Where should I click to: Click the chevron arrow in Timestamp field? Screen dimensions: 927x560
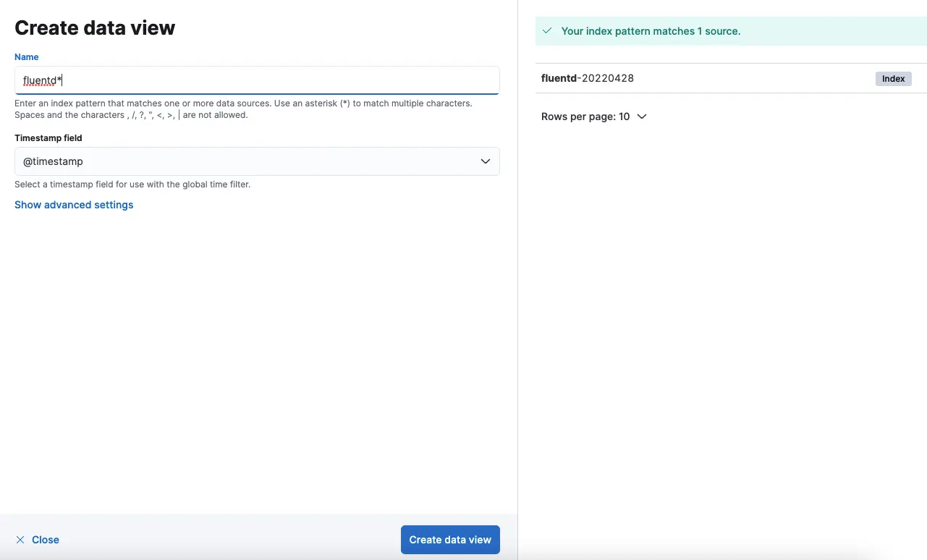click(x=486, y=161)
